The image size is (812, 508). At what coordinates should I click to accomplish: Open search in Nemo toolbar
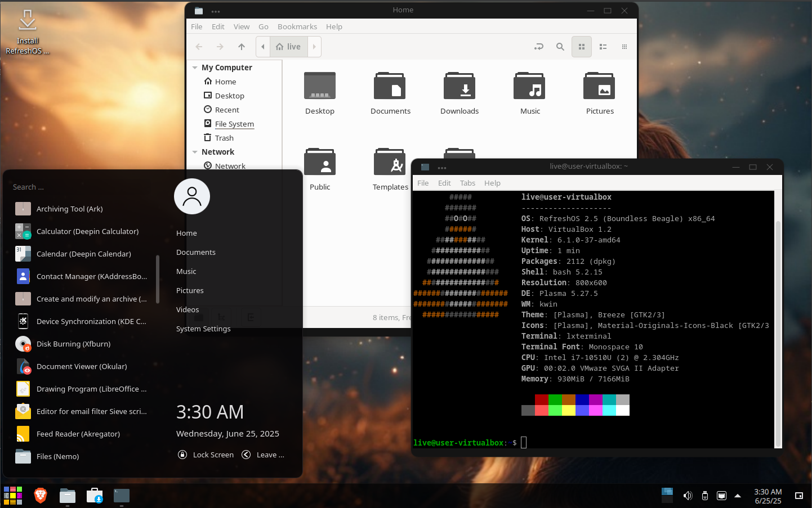point(560,47)
